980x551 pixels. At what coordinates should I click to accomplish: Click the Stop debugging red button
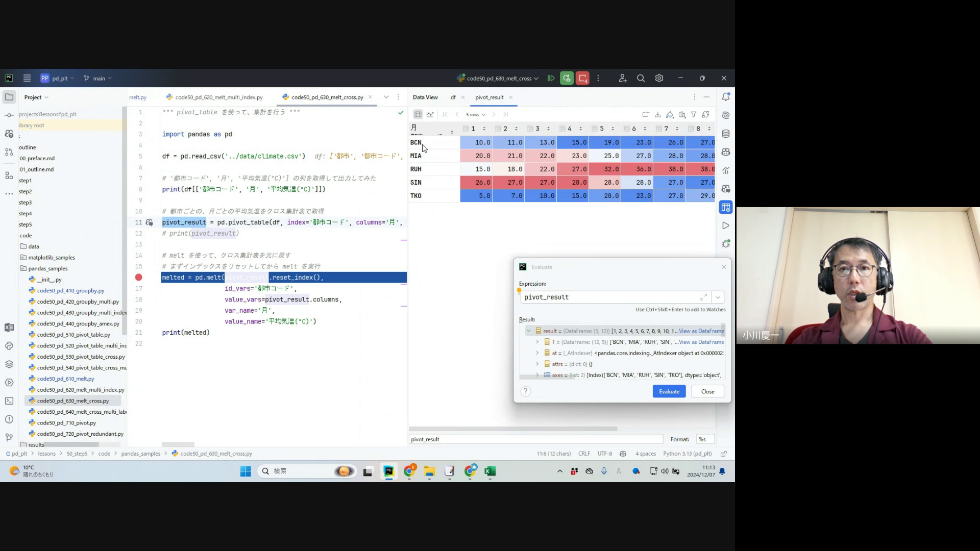[x=582, y=78]
